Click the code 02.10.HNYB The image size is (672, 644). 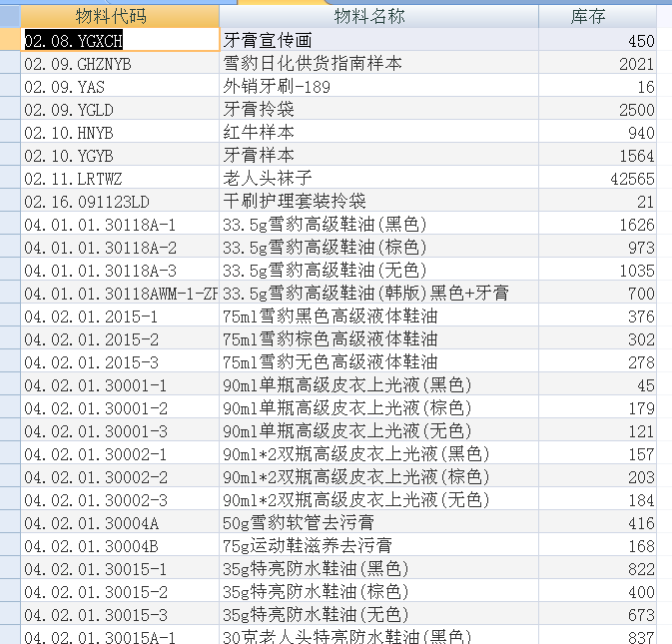pos(120,133)
